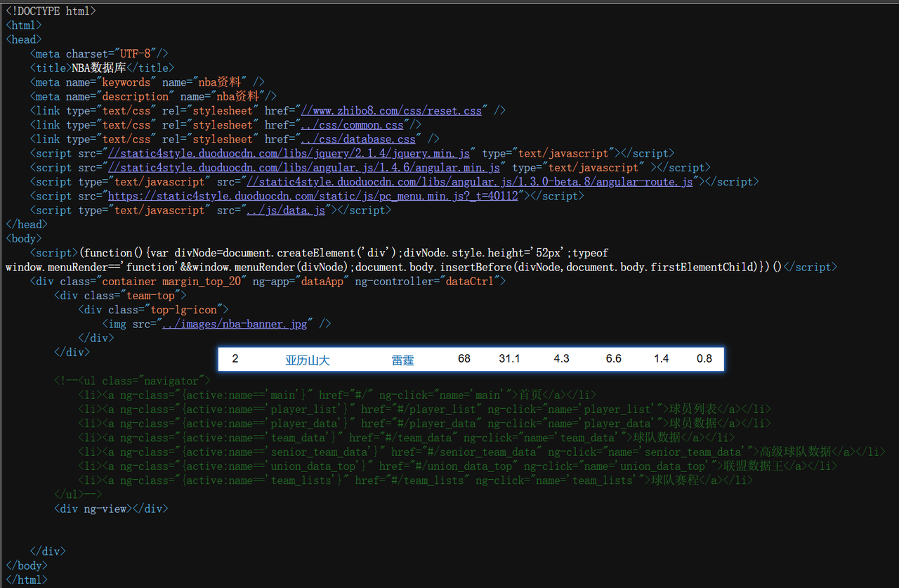Click player name 亚历山大 in the stats row
Screen dimensions: 899x588
click(x=308, y=360)
